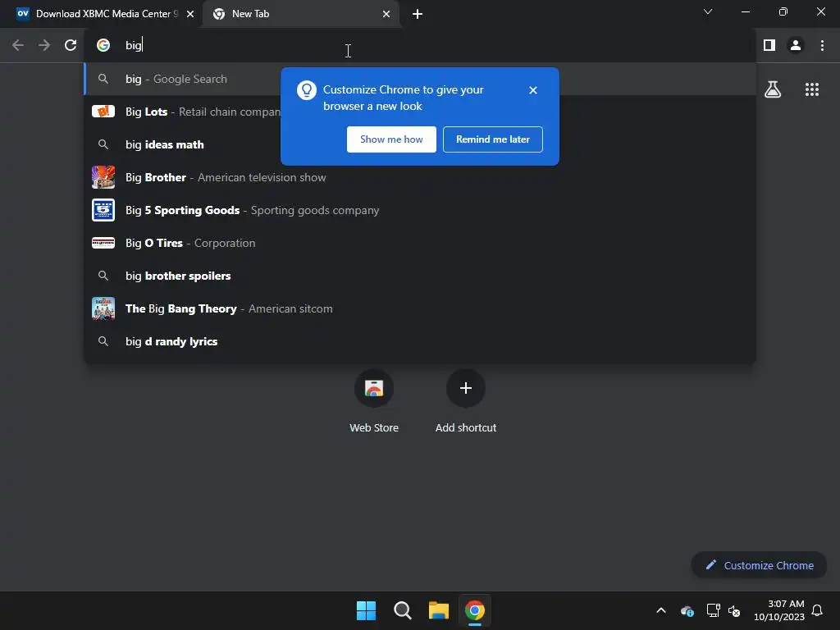
Task: Click the OneDrive cloud tray icon
Action: point(687,610)
